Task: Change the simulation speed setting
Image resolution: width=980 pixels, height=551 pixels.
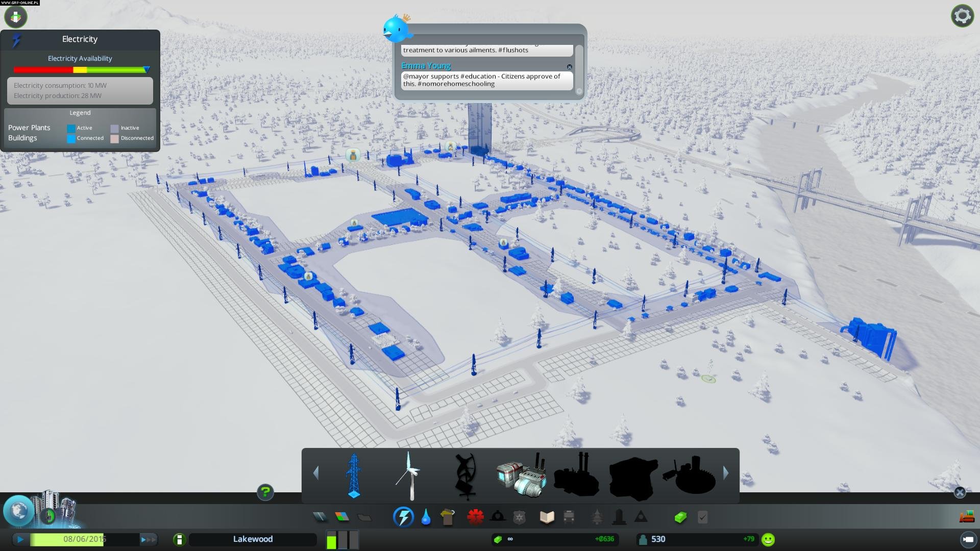Action: (148, 539)
